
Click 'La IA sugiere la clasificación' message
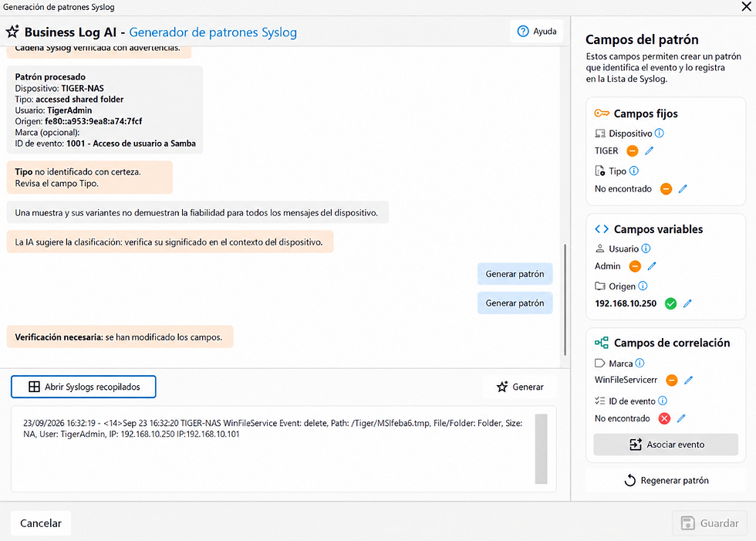(170, 242)
